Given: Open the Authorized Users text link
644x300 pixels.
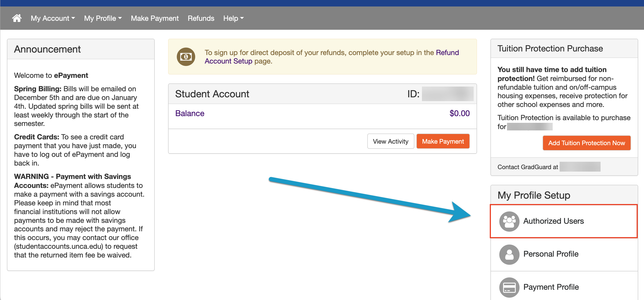Looking at the screenshot, I should (553, 221).
